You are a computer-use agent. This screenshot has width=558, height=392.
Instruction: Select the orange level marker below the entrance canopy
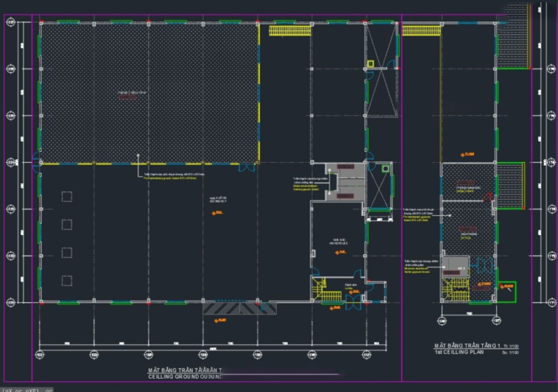tap(219, 320)
